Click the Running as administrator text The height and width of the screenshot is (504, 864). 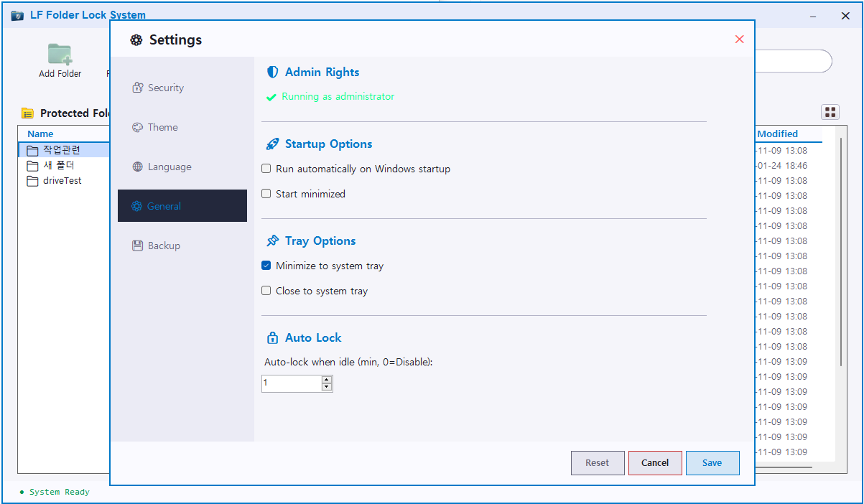coord(338,96)
